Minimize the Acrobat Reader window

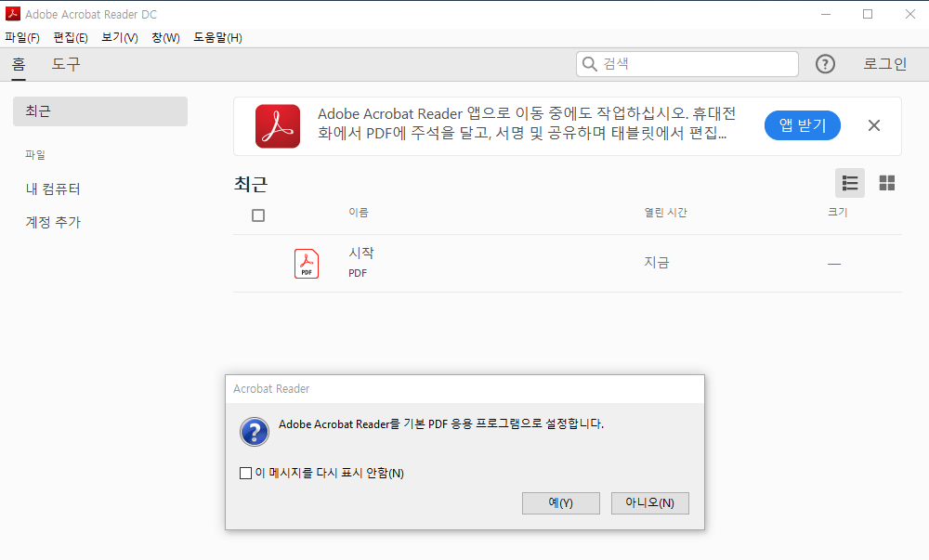point(826,14)
